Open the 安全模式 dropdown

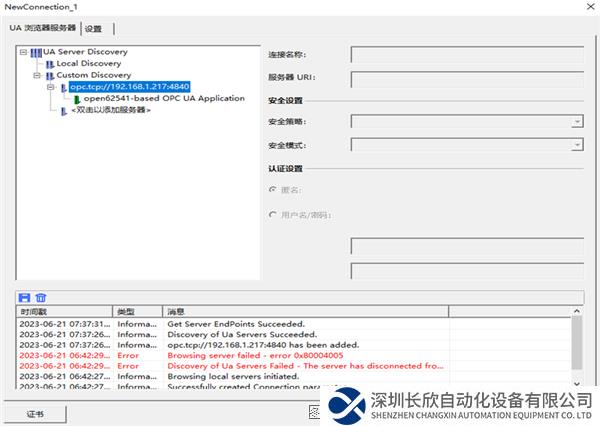(x=577, y=145)
